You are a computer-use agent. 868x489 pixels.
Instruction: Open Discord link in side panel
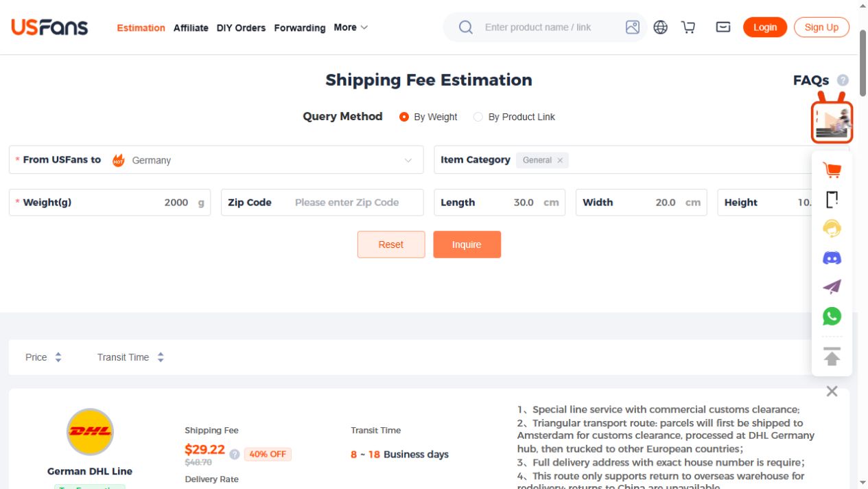click(832, 258)
